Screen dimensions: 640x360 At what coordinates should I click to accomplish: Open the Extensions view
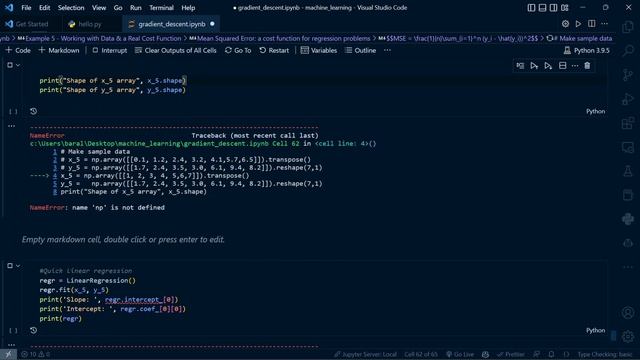(x=628, y=123)
